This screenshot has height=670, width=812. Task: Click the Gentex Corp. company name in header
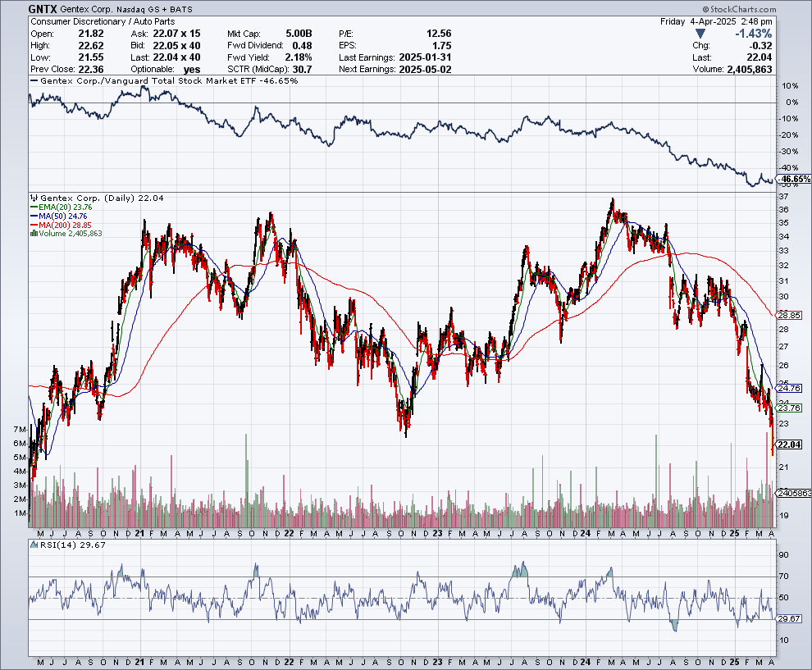[x=86, y=9]
